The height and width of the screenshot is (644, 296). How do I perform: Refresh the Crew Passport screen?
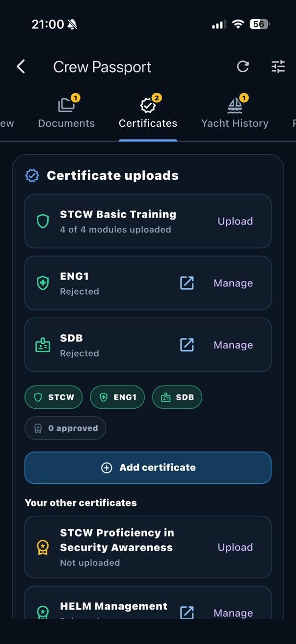click(x=242, y=67)
